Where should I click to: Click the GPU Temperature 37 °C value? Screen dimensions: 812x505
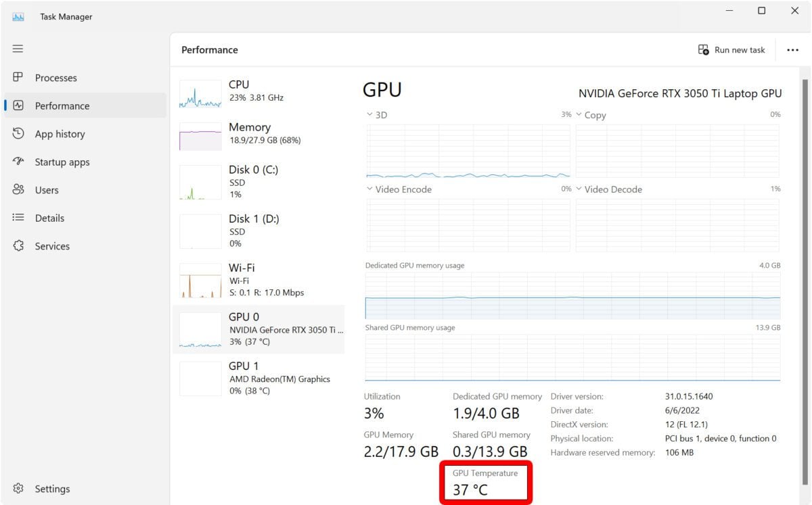470,490
